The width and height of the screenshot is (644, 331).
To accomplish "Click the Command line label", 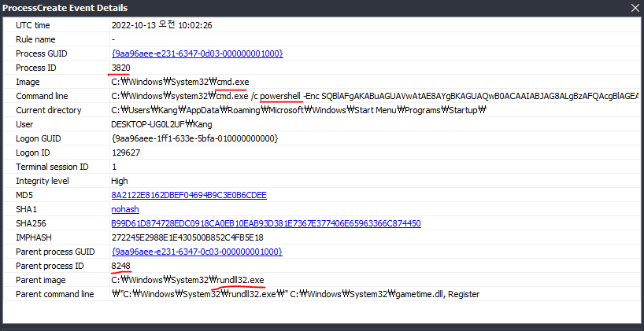I will [42, 96].
